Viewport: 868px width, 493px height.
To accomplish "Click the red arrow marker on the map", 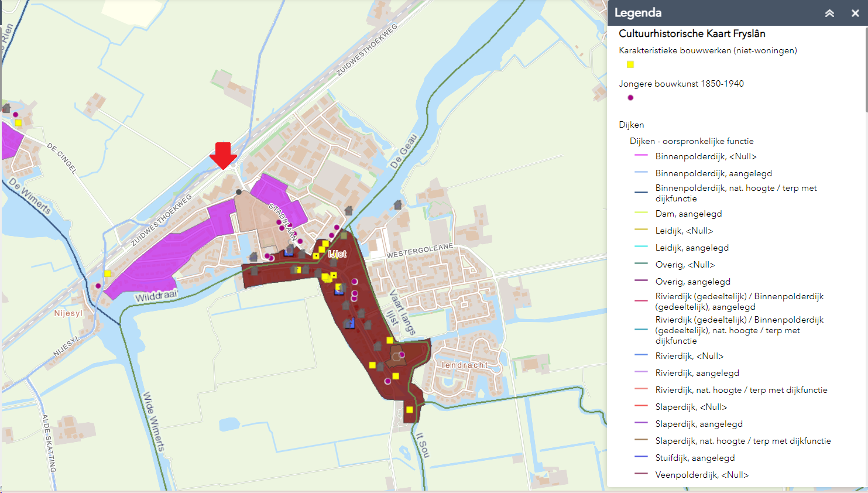I will tap(223, 155).
